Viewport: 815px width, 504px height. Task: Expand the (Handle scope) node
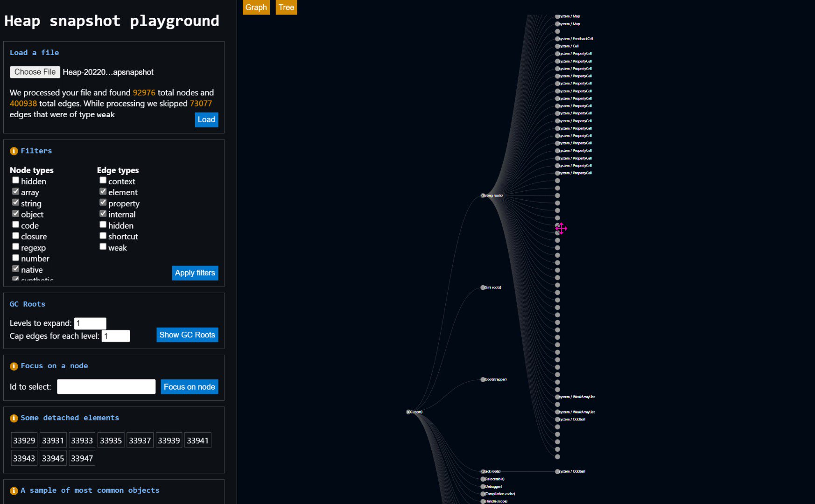(482, 501)
